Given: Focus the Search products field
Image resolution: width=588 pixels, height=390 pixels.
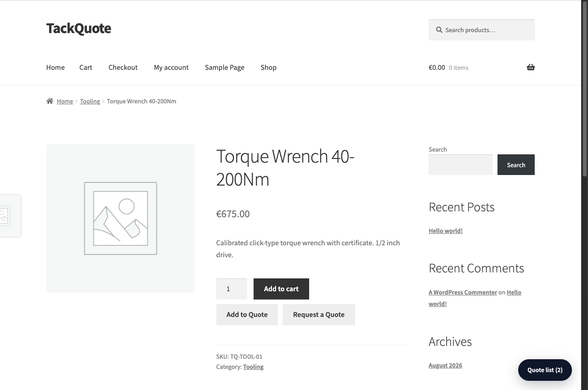Looking at the screenshot, I should (481, 30).
